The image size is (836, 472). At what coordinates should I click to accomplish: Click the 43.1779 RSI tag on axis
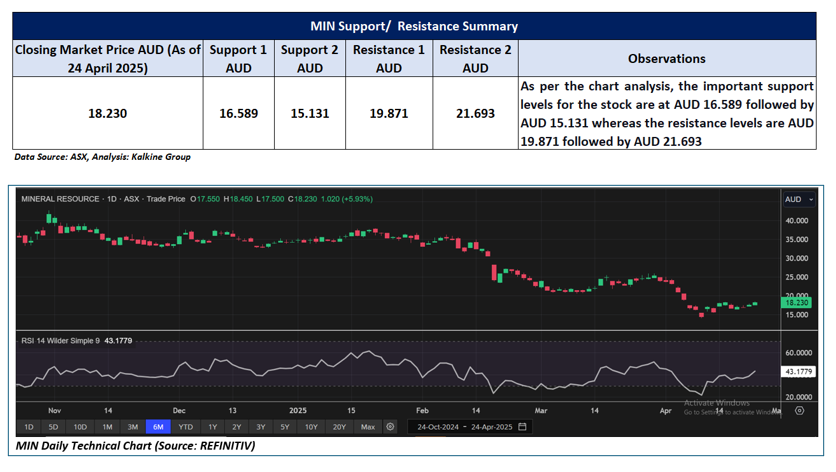tap(798, 372)
